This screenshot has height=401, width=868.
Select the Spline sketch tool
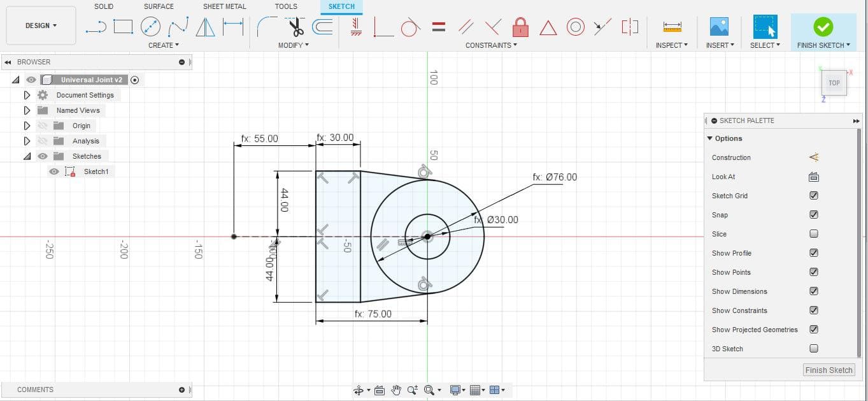(178, 27)
